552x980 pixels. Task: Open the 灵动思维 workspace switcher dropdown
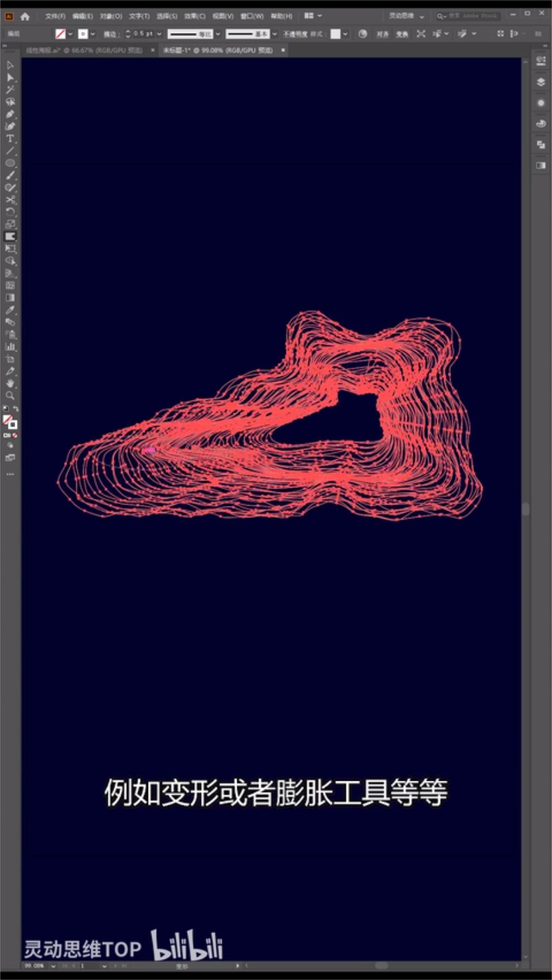coord(421,16)
